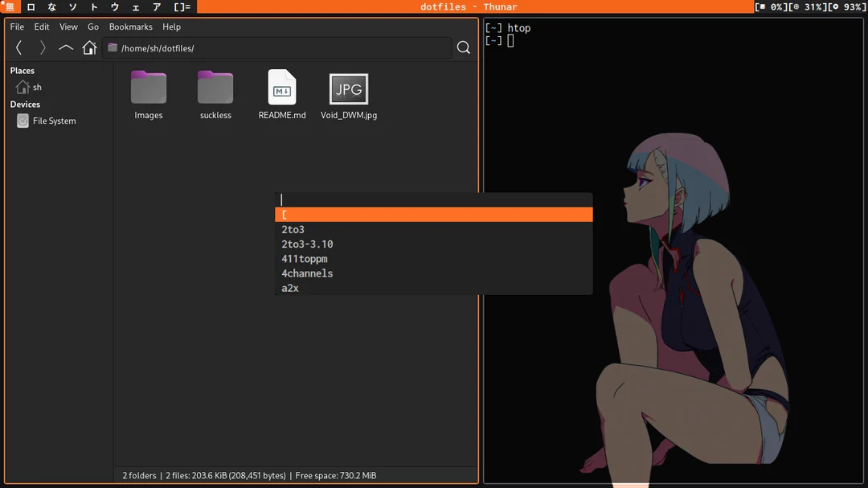Image resolution: width=868 pixels, height=488 pixels.
Task: Click the forward navigation arrow icon
Action: (x=42, y=47)
